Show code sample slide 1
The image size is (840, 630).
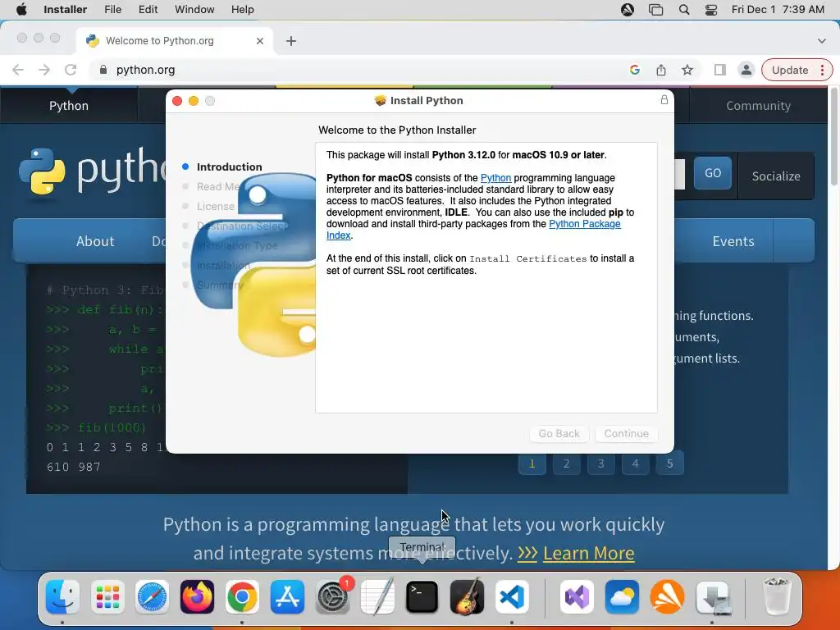click(x=532, y=463)
